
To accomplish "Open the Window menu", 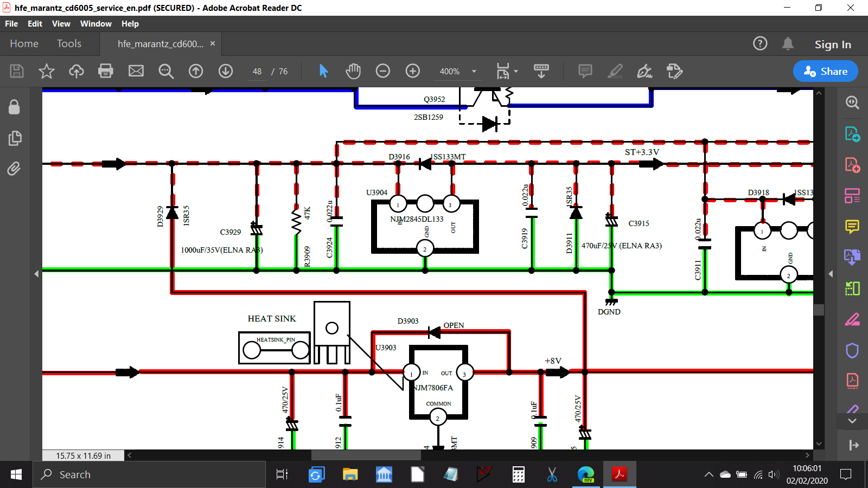I will [96, 24].
